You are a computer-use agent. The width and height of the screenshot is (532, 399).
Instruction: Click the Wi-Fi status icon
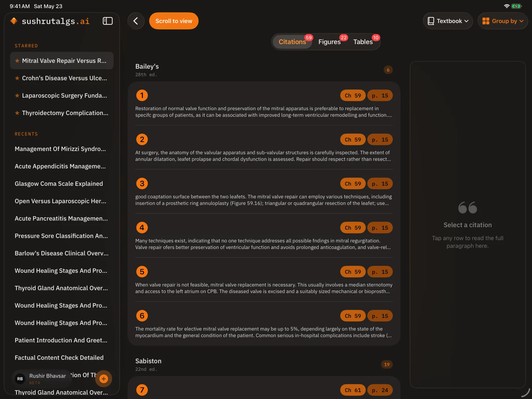point(507,6)
